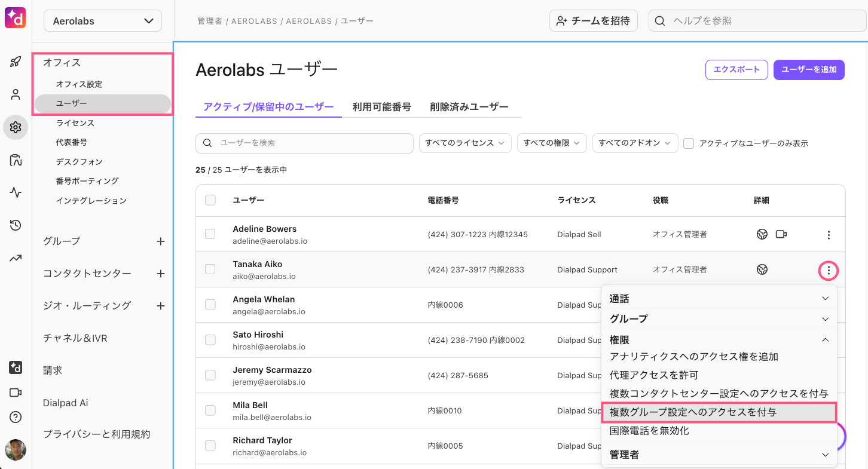Check the box for Sato Hiroshi
Image resolution: width=868 pixels, height=469 pixels.
coord(210,340)
